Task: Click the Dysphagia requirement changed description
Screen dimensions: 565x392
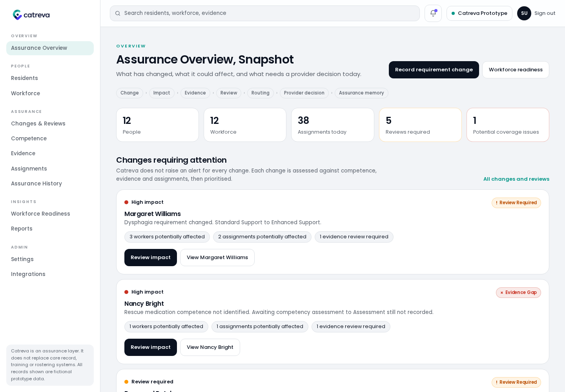Action: click(x=223, y=223)
